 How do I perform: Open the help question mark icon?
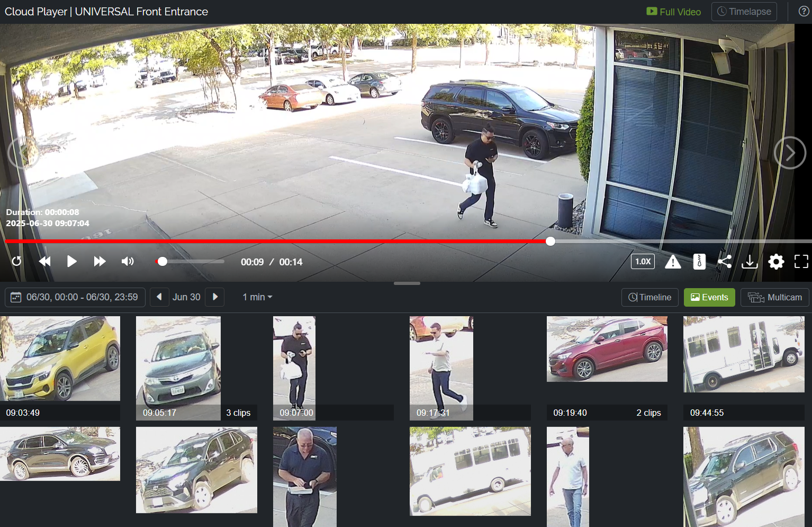pyautogui.click(x=803, y=12)
